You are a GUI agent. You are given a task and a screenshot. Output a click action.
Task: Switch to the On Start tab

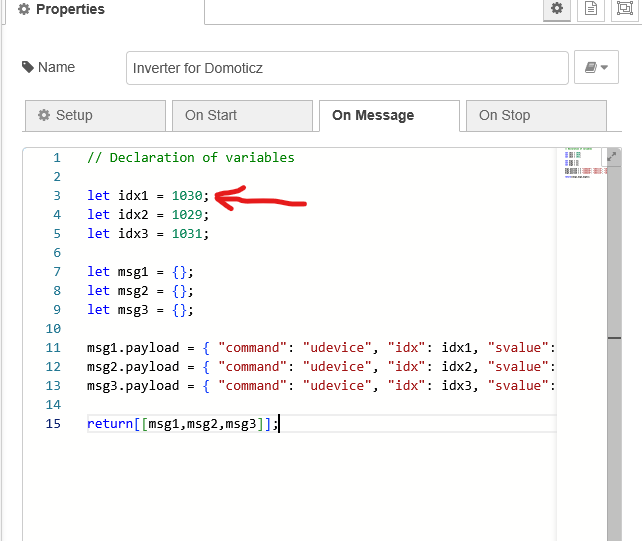click(242, 115)
